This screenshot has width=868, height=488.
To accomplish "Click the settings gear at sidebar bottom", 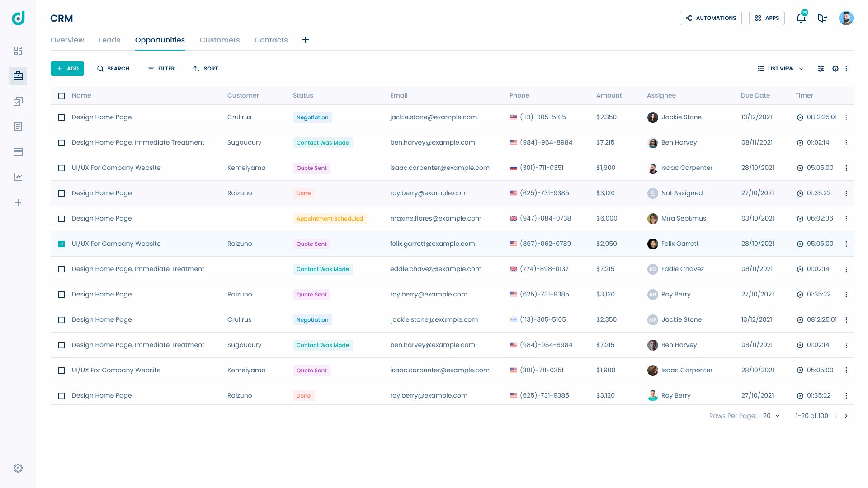I will tap(18, 468).
